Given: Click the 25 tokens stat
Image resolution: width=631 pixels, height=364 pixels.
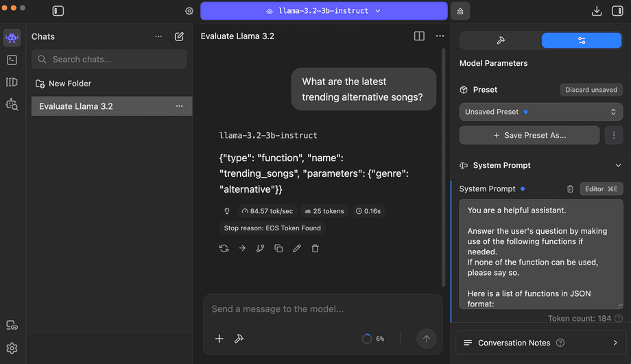Looking at the screenshot, I should [x=324, y=211].
